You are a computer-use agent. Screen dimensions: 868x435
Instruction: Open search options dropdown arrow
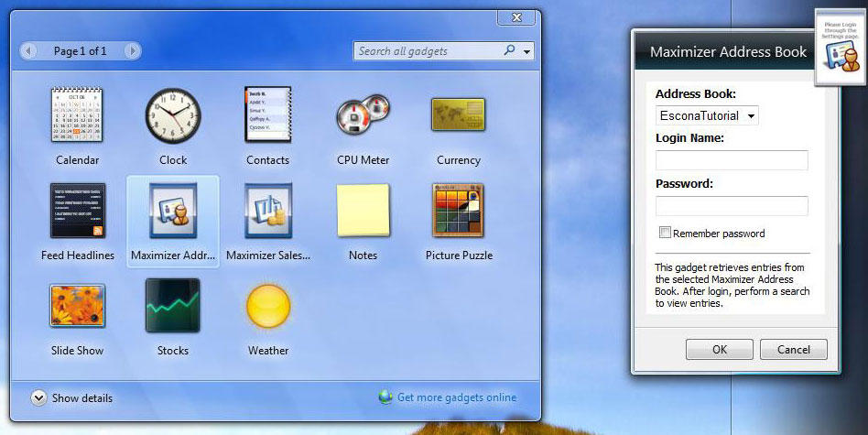point(527,51)
